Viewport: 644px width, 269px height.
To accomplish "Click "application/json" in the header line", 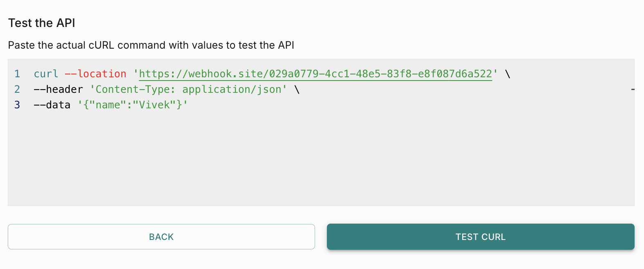I will [232, 90].
